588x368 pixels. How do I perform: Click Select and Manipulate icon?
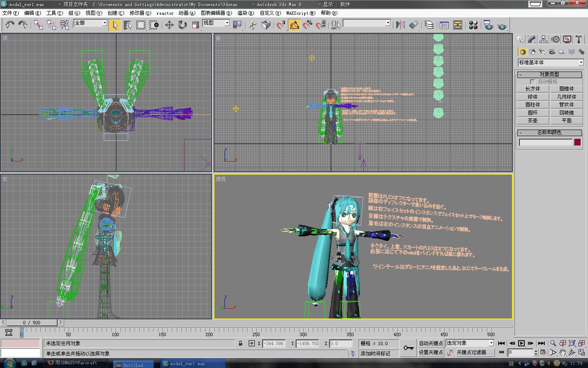coord(253,25)
